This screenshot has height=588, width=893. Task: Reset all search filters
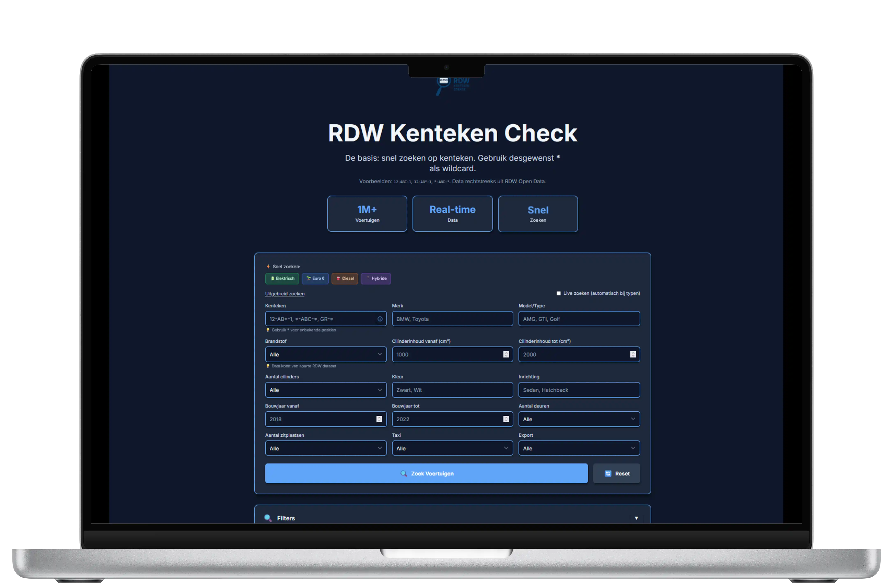pyautogui.click(x=616, y=473)
